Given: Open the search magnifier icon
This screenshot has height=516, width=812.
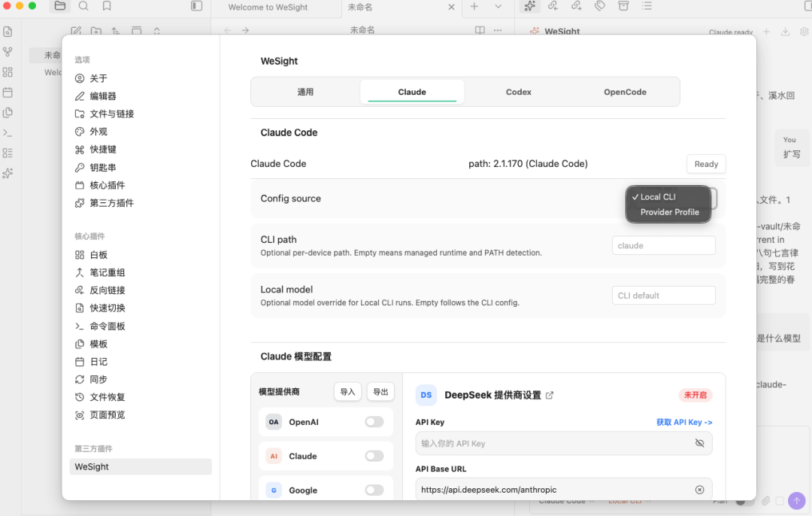Looking at the screenshot, I should [83, 6].
